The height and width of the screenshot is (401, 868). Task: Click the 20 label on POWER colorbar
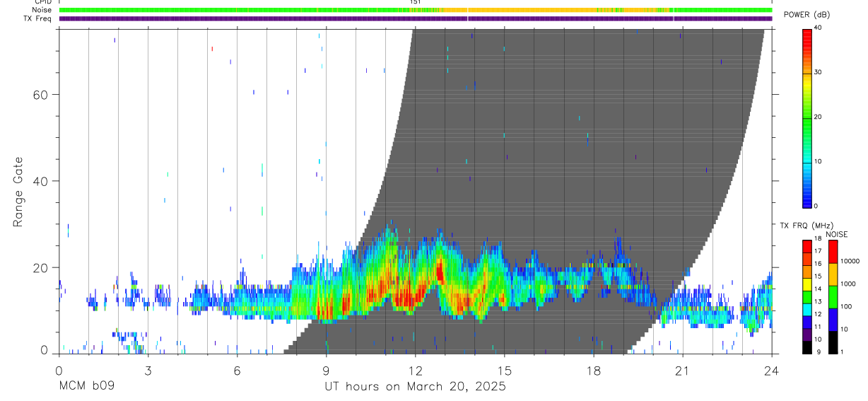point(817,117)
